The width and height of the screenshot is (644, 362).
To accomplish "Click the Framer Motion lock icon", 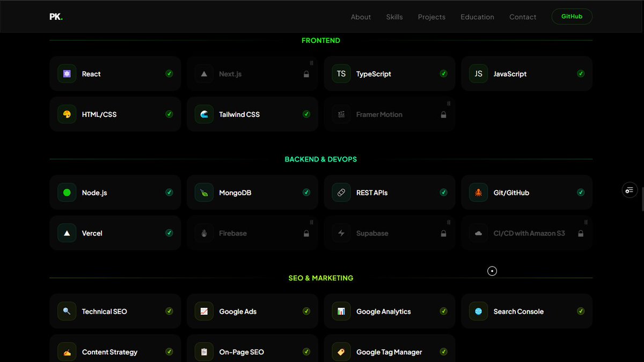I will click(443, 114).
